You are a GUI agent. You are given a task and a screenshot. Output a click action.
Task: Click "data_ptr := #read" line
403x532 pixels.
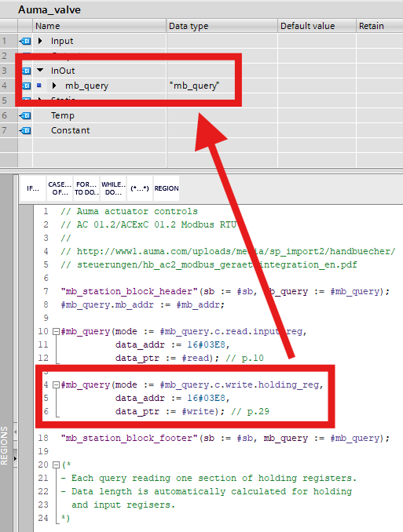tap(167, 359)
